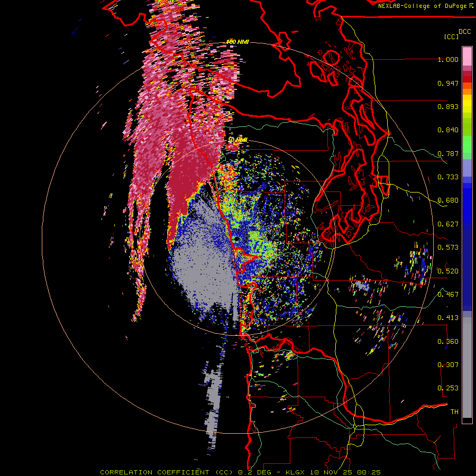
Task: Click the TH threshold label
Action: [x=454, y=411]
